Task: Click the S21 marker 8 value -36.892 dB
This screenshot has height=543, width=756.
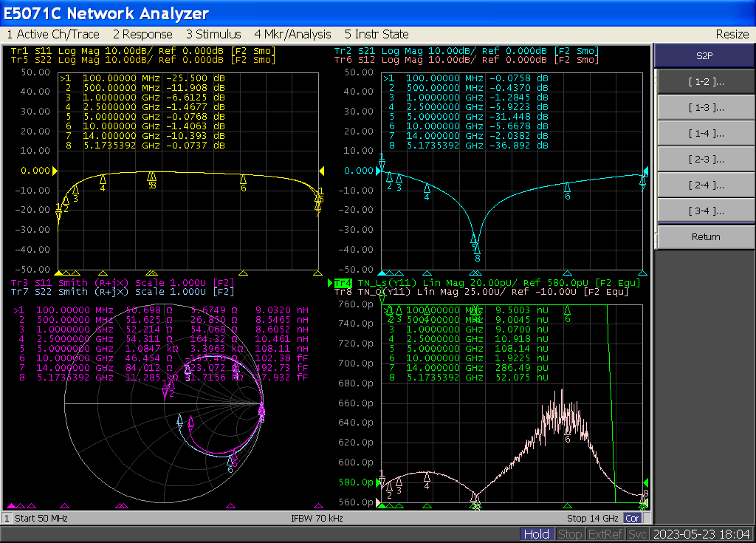Action: click(x=519, y=146)
